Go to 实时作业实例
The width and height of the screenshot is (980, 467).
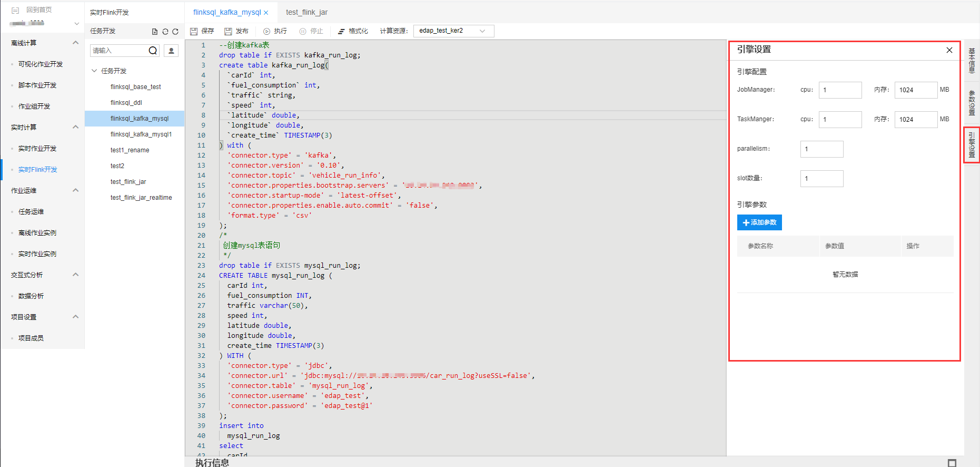coord(37,254)
